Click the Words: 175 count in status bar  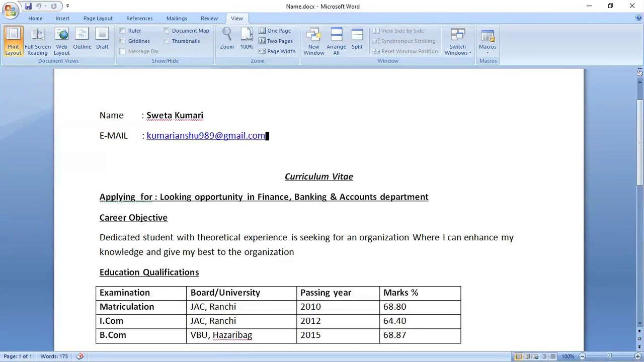pos(54,356)
